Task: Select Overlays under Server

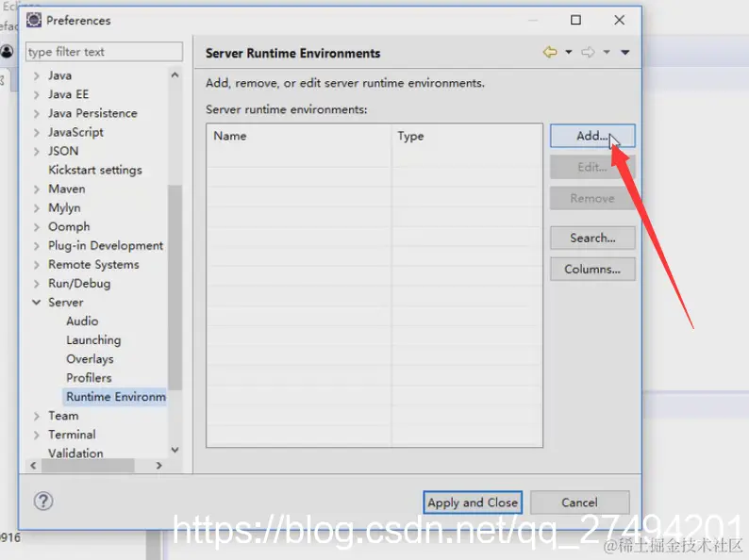Action: pyautogui.click(x=90, y=359)
